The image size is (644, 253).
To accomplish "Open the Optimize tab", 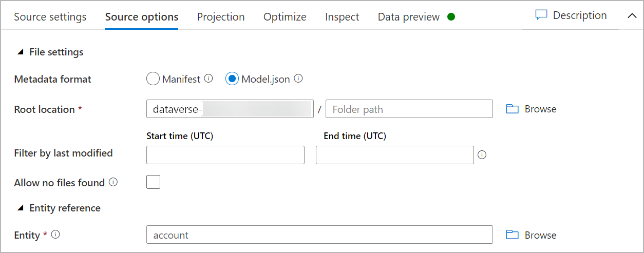I will [x=285, y=17].
